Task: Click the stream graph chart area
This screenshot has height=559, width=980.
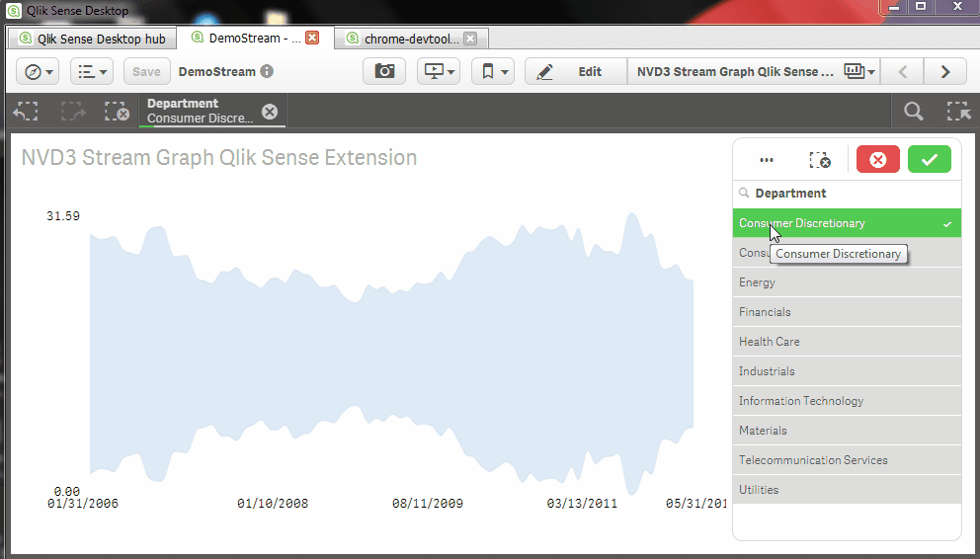Action: pyautogui.click(x=391, y=355)
